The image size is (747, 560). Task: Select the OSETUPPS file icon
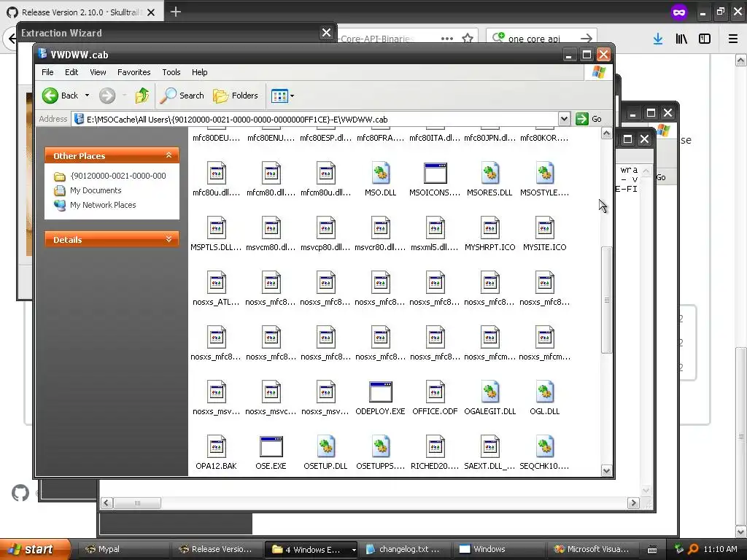(x=380, y=447)
